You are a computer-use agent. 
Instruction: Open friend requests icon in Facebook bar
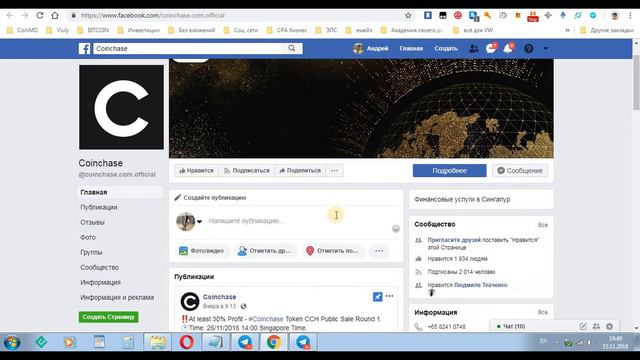473,49
